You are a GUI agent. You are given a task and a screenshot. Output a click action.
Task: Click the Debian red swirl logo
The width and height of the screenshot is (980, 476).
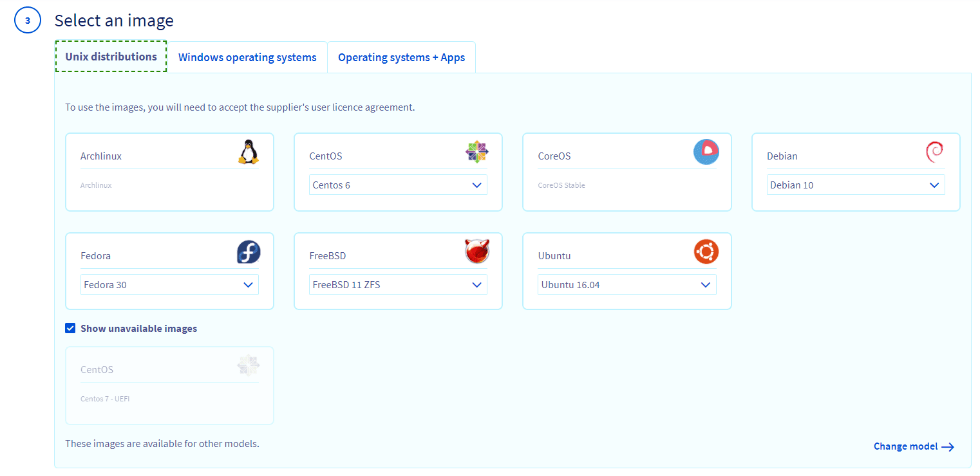pyautogui.click(x=934, y=152)
